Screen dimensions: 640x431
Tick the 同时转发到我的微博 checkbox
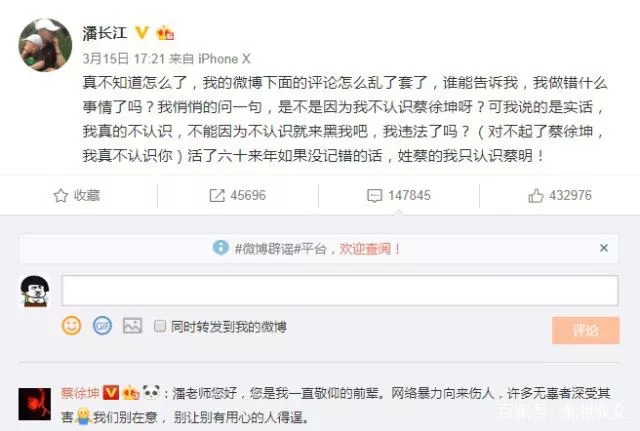point(160,326)
